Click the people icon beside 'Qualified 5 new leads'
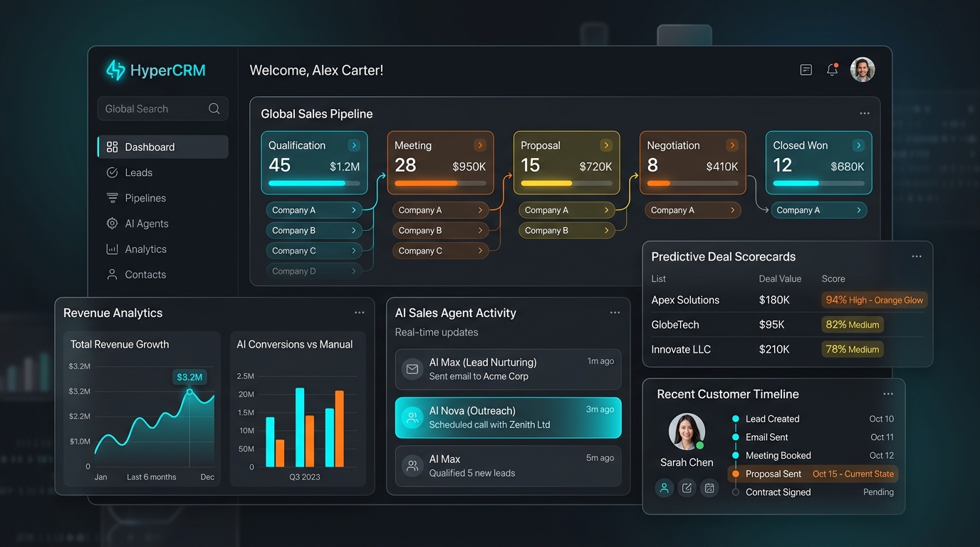The width and height of the screenshot is (980, 547). click(412, 466)
